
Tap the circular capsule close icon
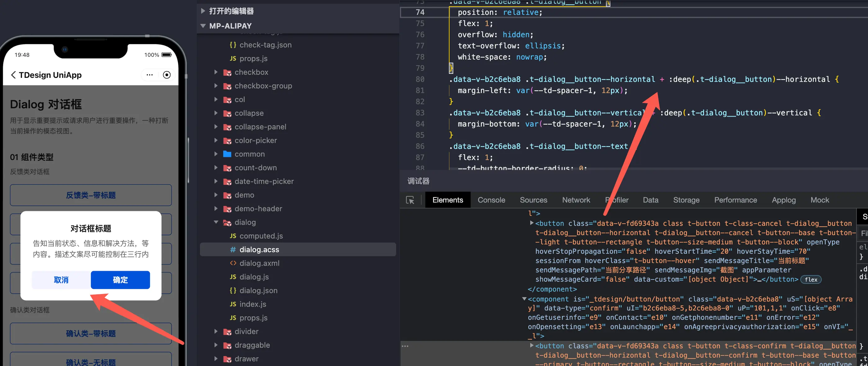167,75
